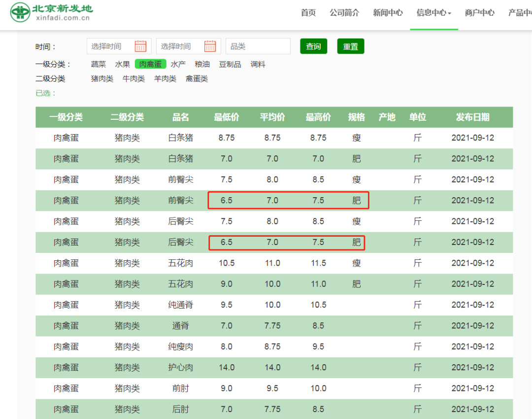Click the 已选 label
The width and height of the screenshot is (532, 419).
click(45, 93)
